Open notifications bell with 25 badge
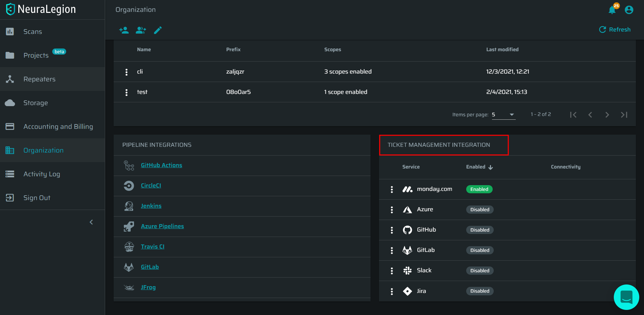This screenshot has height=315, width=644. click(x=613, y=9)
